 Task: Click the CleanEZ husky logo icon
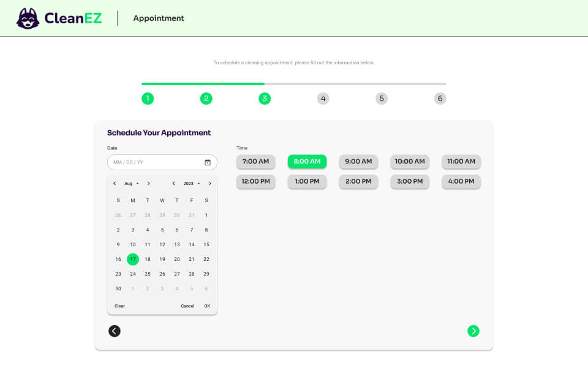point(26,18)
